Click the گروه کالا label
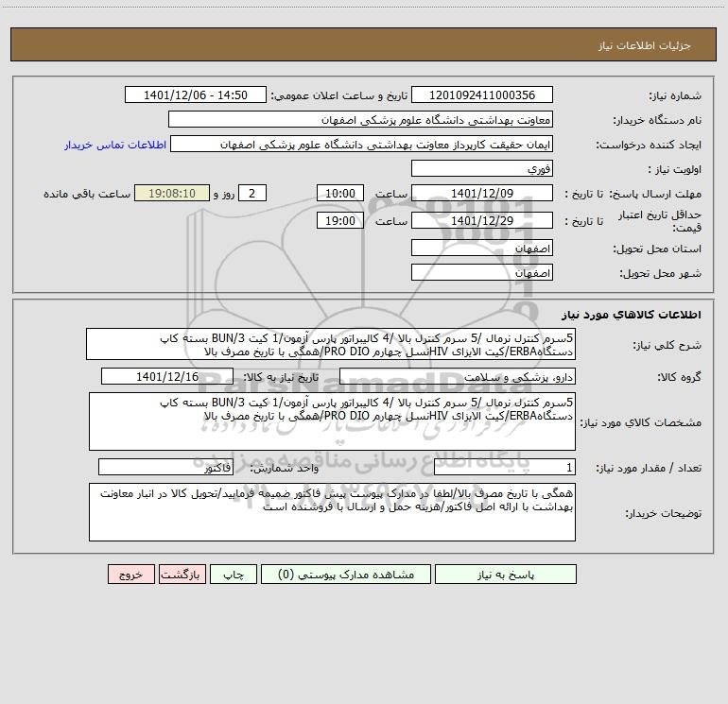The width and height of the screenshot is (728, 704). coord(679,378)
